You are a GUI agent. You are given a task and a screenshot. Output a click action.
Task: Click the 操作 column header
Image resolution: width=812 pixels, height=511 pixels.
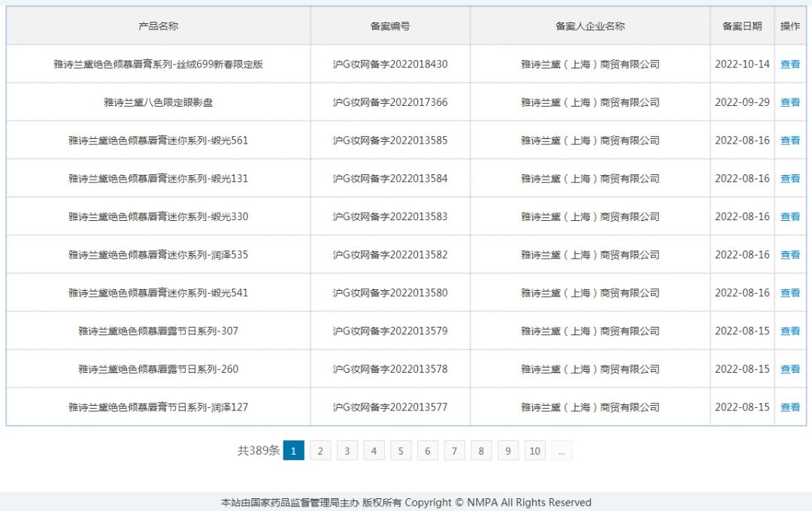[x=790, y=26]
